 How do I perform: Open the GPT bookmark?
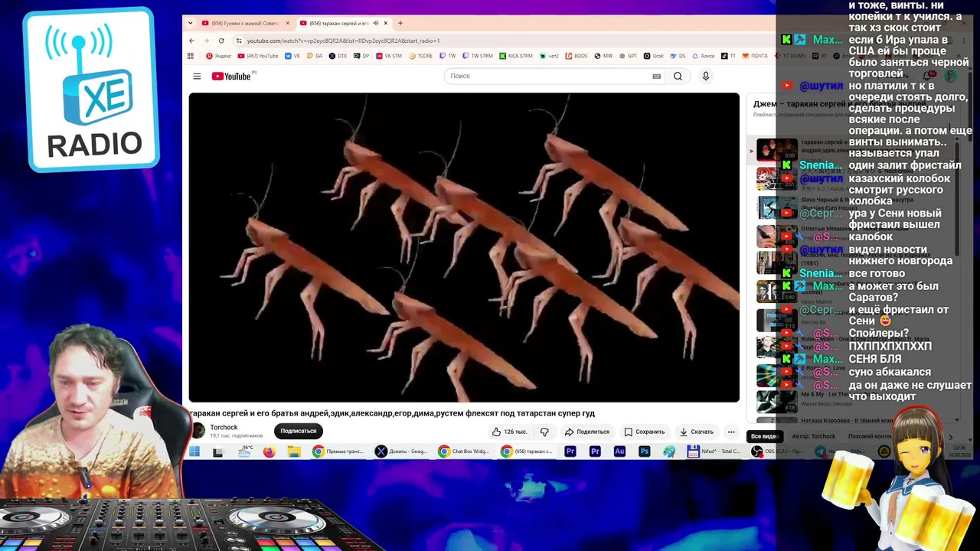tap(629, 56)
